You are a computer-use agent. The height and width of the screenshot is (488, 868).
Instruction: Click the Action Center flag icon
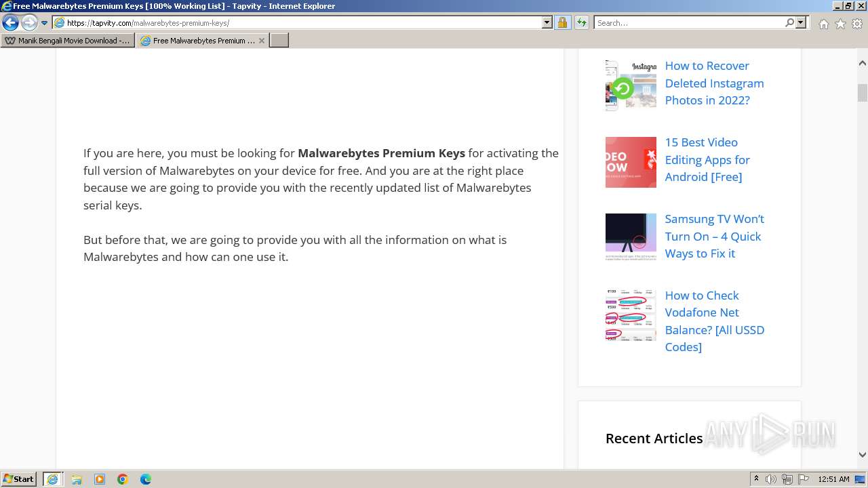point(804,479)
